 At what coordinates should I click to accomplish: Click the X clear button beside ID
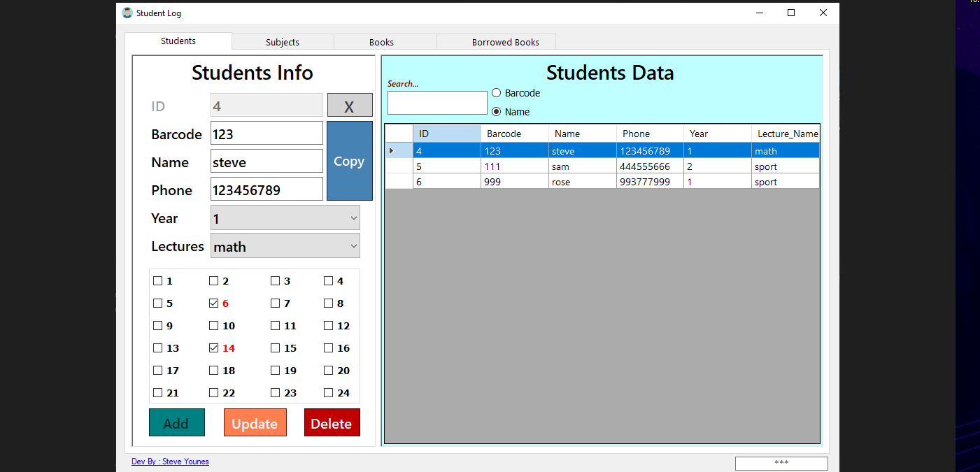[349, 106]
